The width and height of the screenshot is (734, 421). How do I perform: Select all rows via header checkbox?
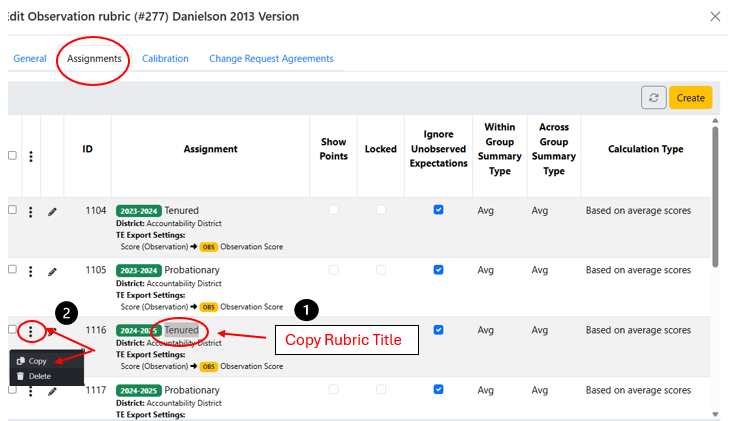click(13, 155)
